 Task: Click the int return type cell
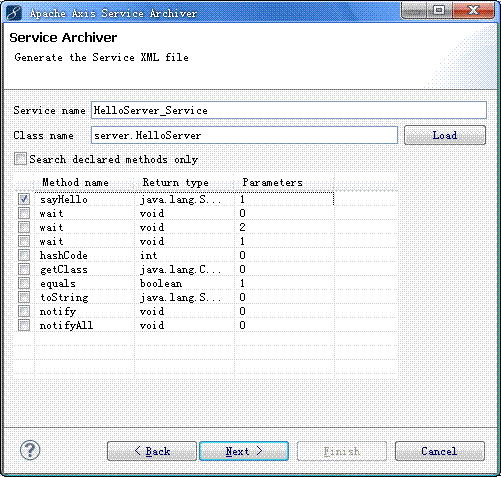pyautogui.click(x=148, y=255)
